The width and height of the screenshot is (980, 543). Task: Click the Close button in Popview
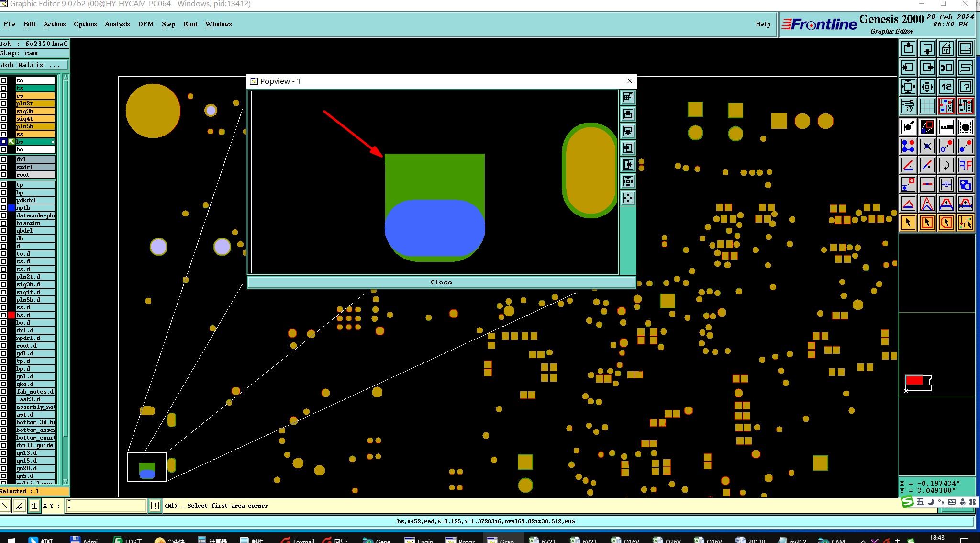pos(441,283)
